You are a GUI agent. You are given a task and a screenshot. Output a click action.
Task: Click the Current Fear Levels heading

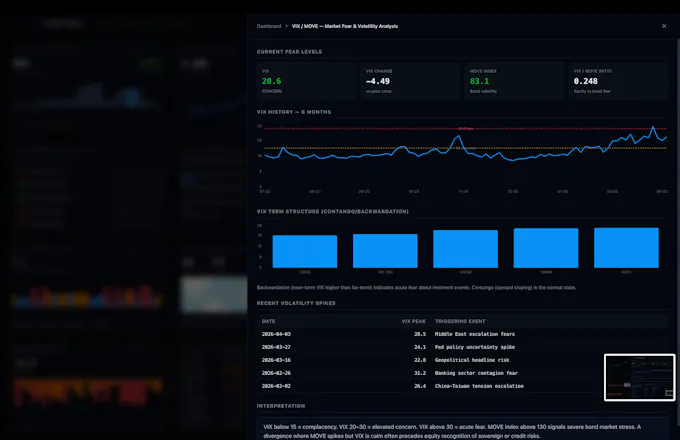coord(289,52)
